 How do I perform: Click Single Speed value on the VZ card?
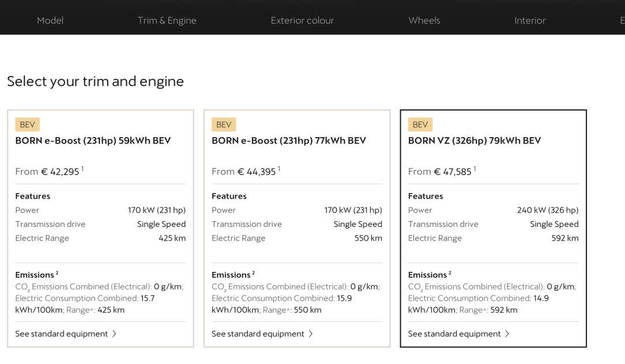[554, 224]
